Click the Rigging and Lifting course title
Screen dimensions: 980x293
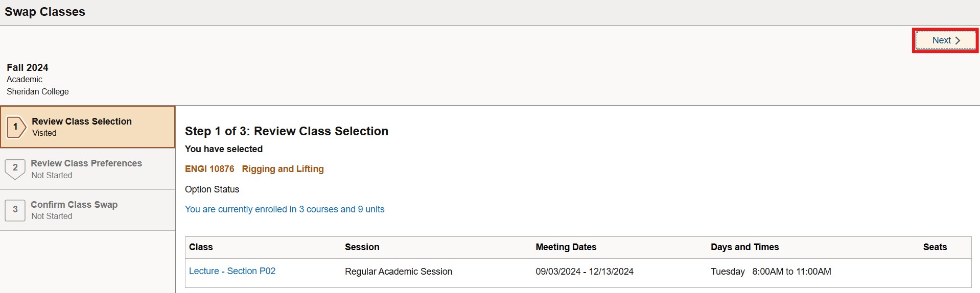[x=283, y=169]
